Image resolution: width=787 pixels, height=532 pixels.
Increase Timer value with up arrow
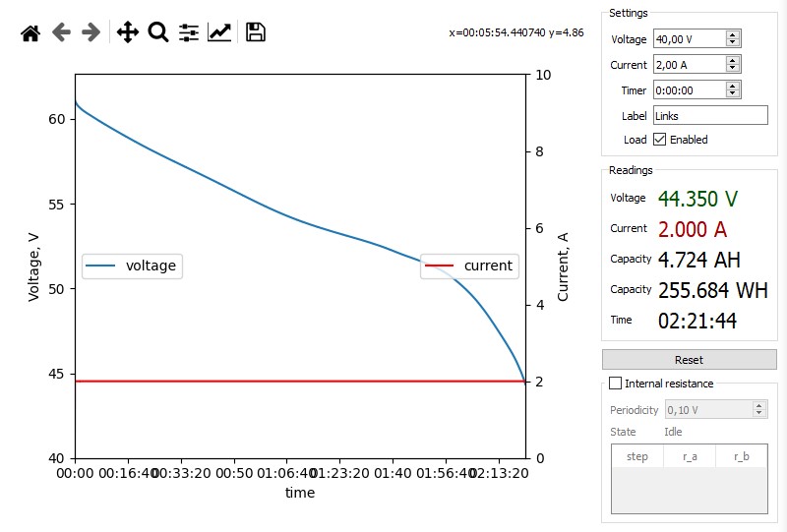pyautogui.click(x=732, y=87)
